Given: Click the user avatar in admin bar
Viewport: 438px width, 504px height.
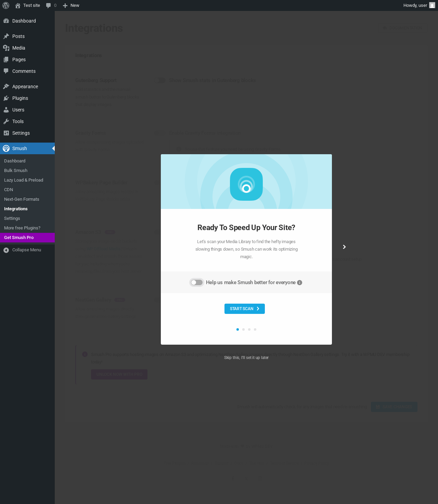Looking at the screenshot, I should 432,5.
